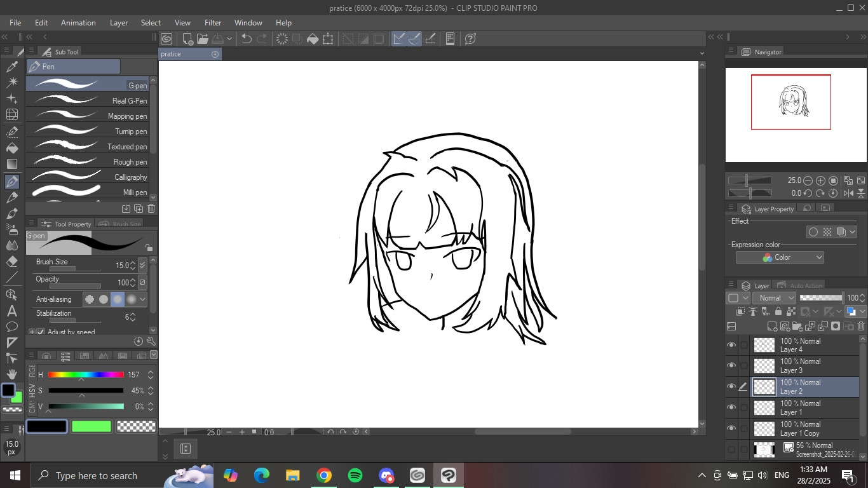
Task: Select the Hand move tool
Action: (11, 374)
